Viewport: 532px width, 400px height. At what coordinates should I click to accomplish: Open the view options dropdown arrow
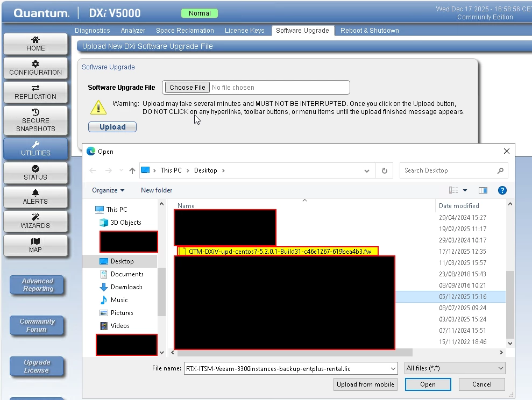click(x=465, y=190)
